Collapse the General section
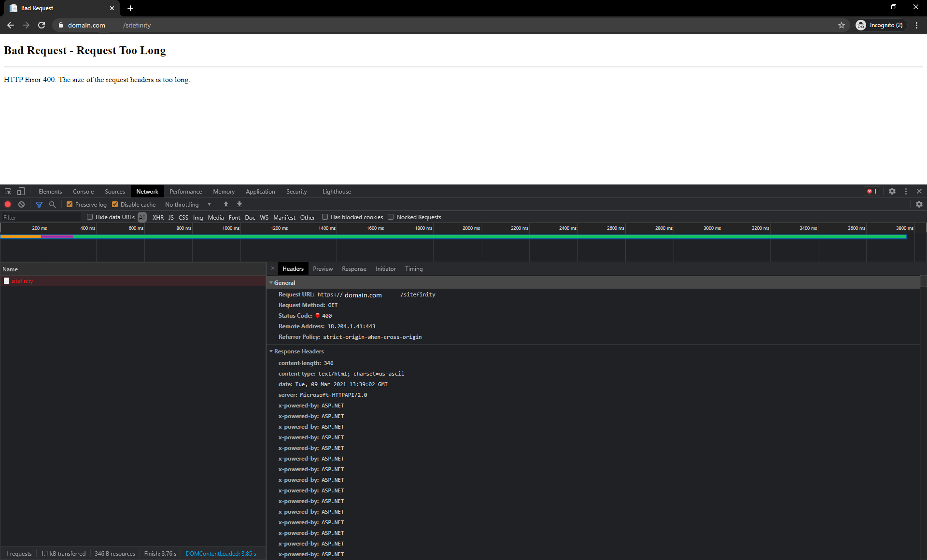927x560 pixels. coord(271,282)
